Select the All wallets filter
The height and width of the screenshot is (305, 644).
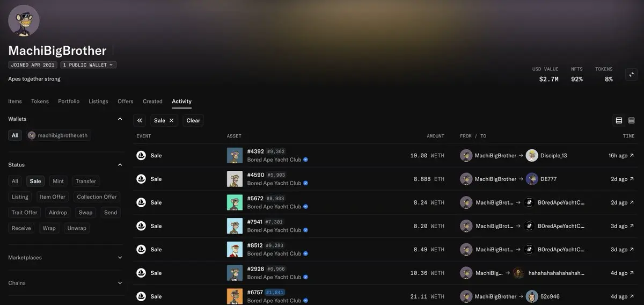point(15,135)
